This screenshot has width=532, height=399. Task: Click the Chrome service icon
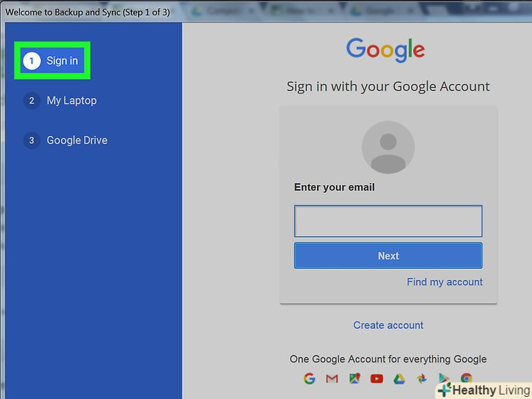tap(466, 378)
